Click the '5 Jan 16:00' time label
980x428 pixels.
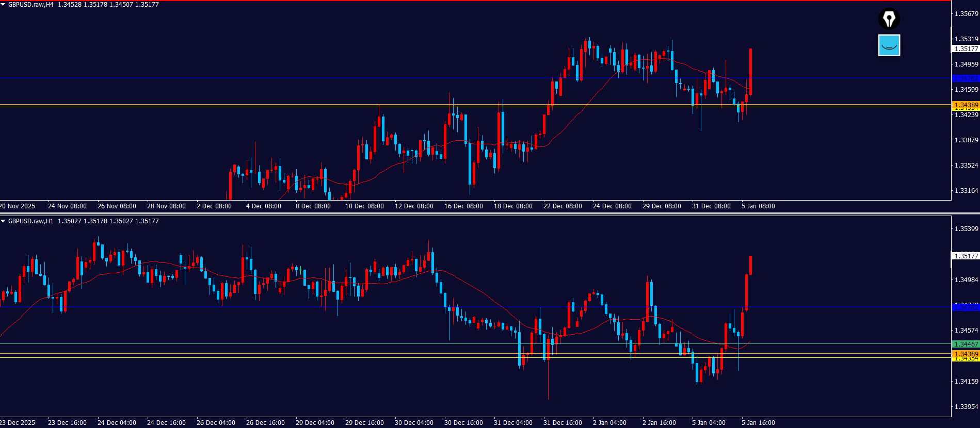click(x=758, y=423)
